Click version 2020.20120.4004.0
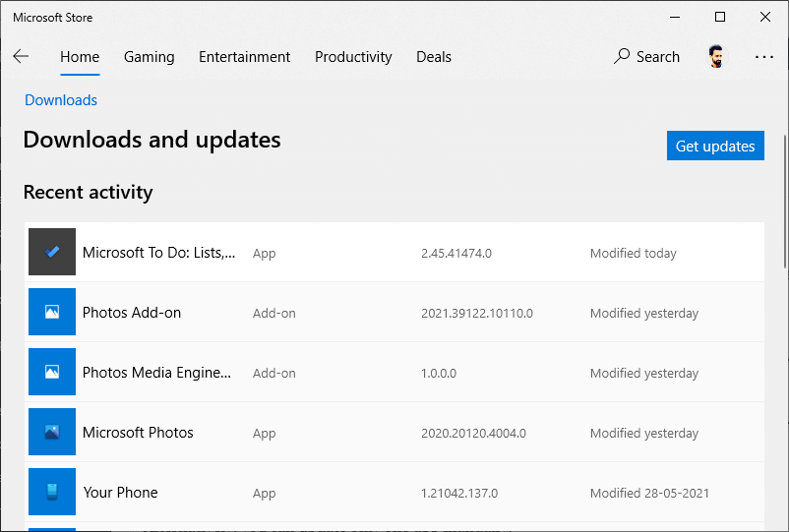Viewport: 789px width, 532px height. (473, 433)
